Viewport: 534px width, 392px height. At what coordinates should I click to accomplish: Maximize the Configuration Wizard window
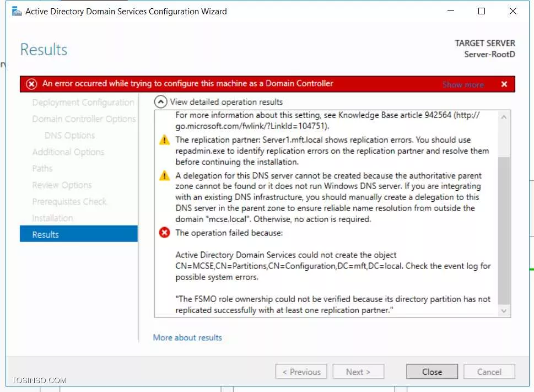point(482,11)
